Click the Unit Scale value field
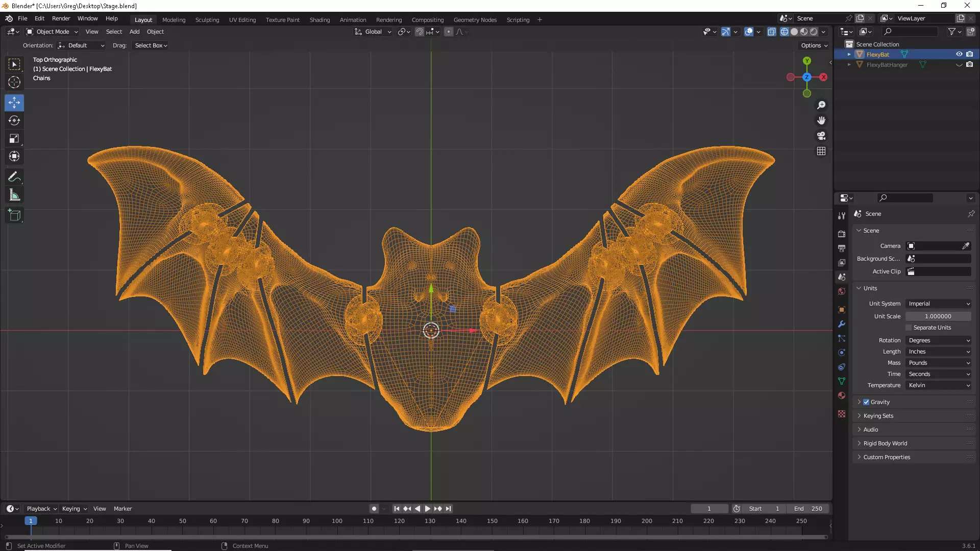 click(x=938, y=316)
